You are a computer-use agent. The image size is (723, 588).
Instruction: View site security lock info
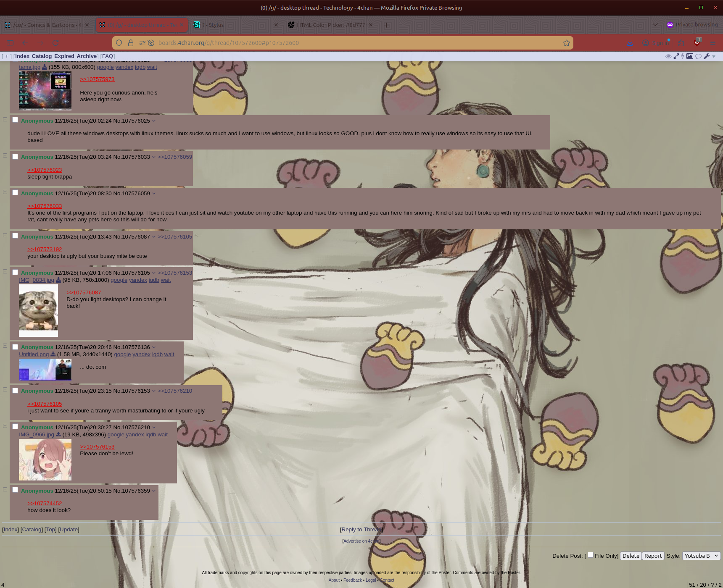(x=131, y=43)
